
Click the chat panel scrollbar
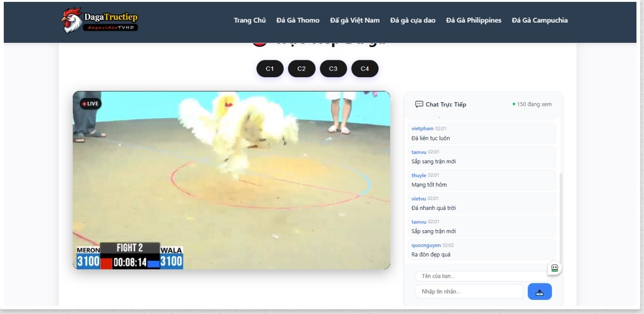[x=560, y=212]
